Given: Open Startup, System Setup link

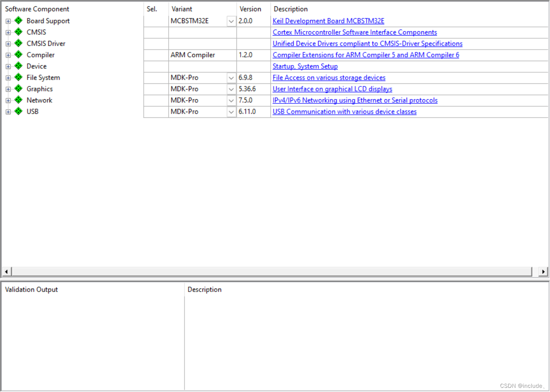Looking at the screenshot, I should [x=305, y=66].
